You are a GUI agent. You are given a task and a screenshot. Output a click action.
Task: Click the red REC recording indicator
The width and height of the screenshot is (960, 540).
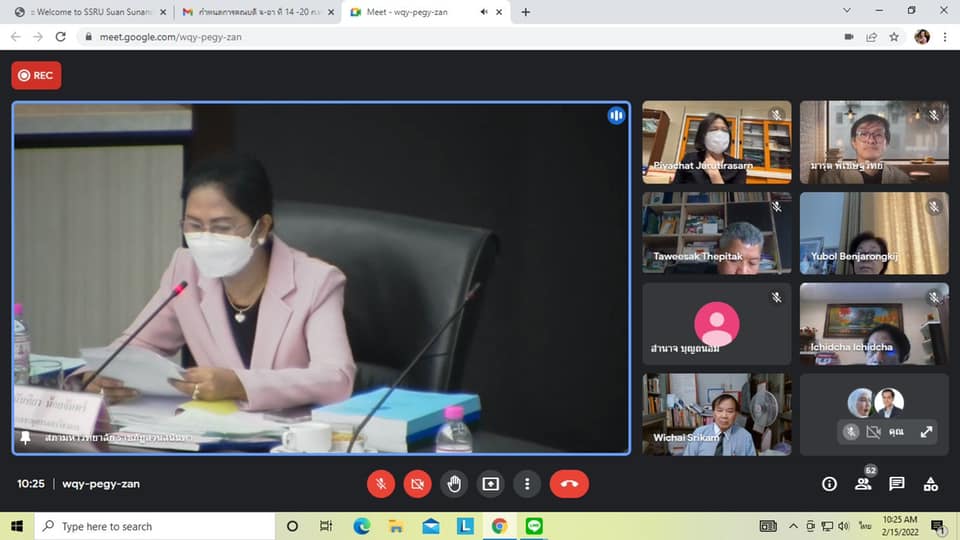(36, 75)
